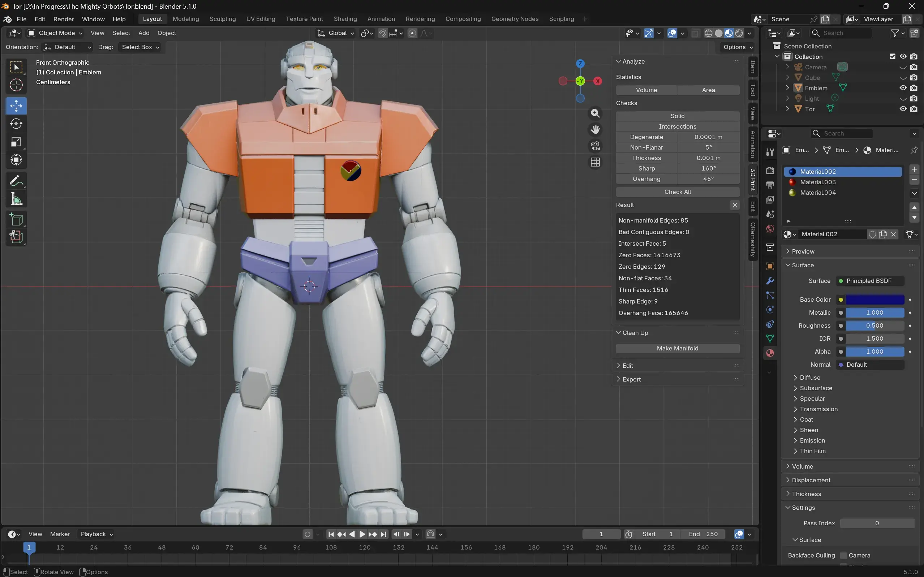Expand the Tor object in outliner

787,109
